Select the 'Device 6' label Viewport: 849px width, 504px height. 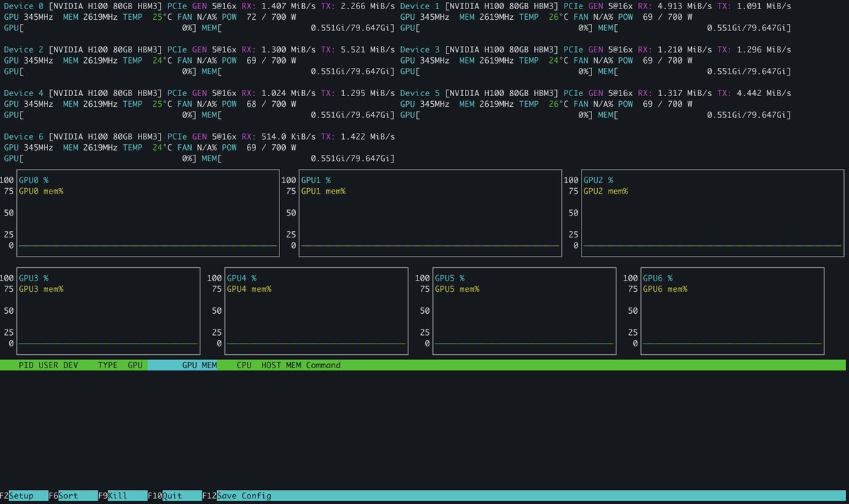(24, 136)
